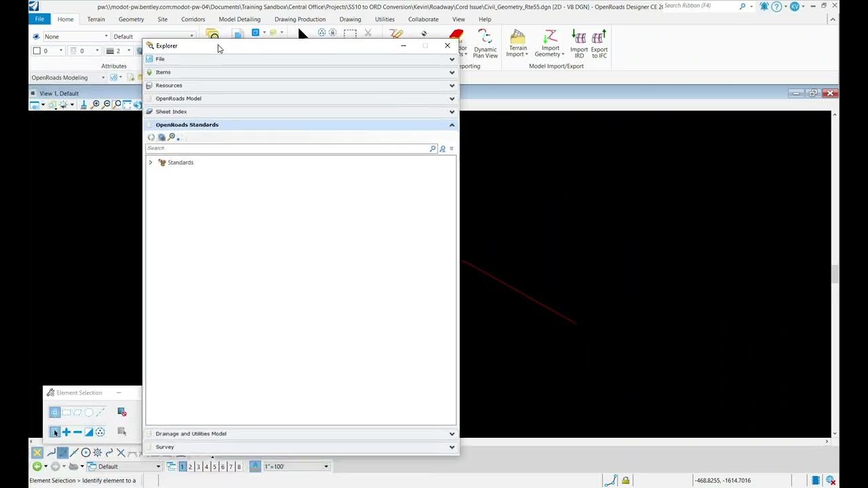Open the Drawing Production tab
This screenshot has width=868, height=488.
tap(300, 19)
